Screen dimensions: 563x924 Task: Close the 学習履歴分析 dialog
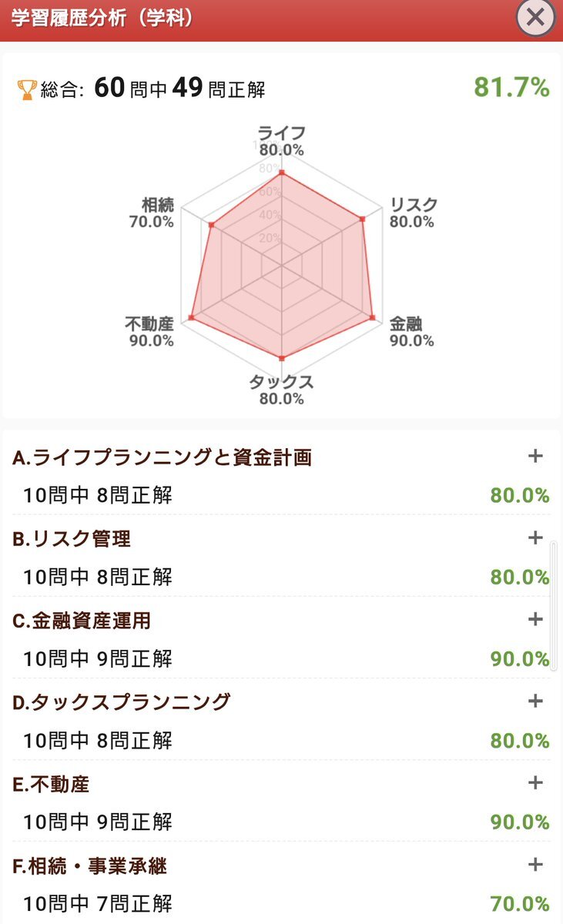tap(535, 16)
